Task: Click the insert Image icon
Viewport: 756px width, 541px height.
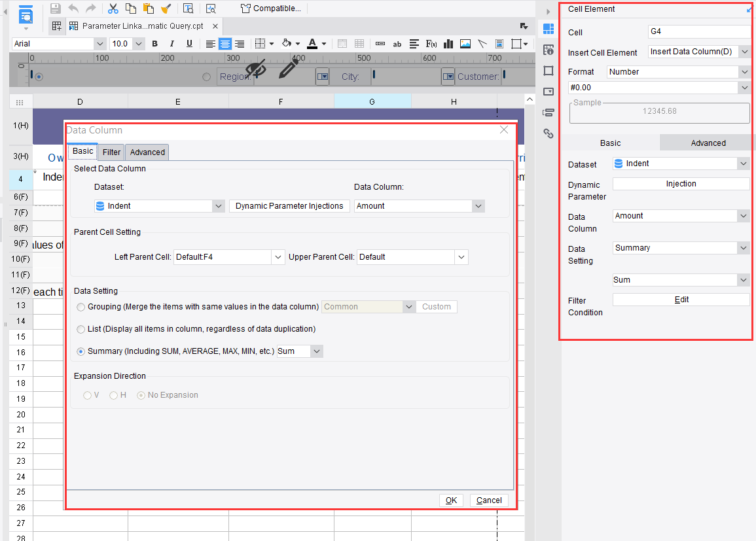Action: pyautogui.click(x=465, y=43)
